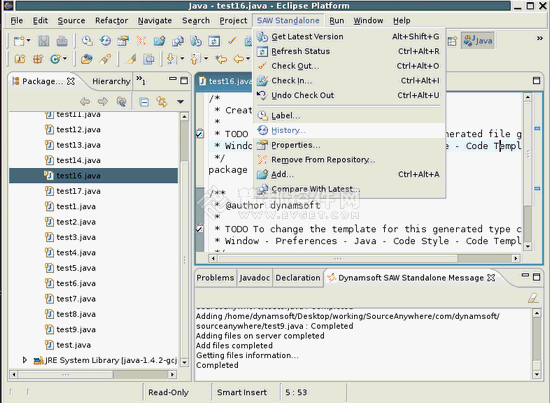The image size is (550, 403).
Task: Switch to the Hierarchy tab
Action: [111, 81]
